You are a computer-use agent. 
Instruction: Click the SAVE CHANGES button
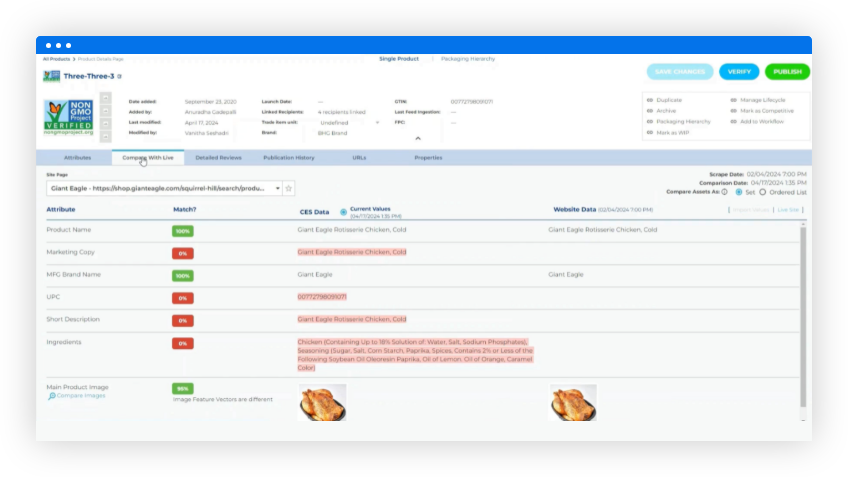pyautogui.click(x=680, y=72)
